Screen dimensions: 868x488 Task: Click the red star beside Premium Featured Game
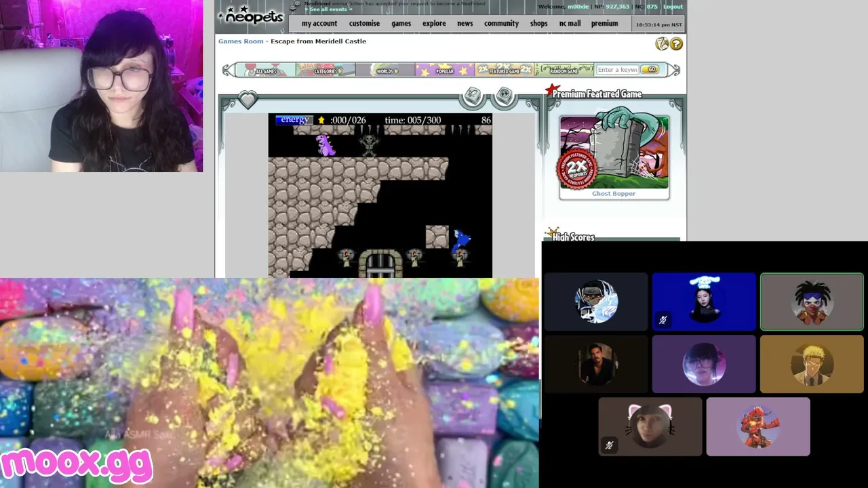(553, 91)
